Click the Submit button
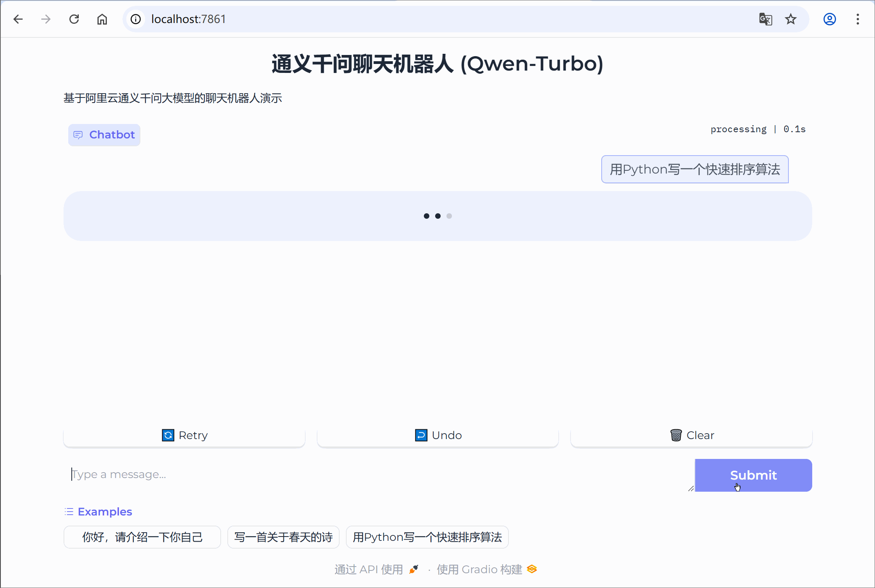This screenshot has width=875, height=588. tap(753, 475)
